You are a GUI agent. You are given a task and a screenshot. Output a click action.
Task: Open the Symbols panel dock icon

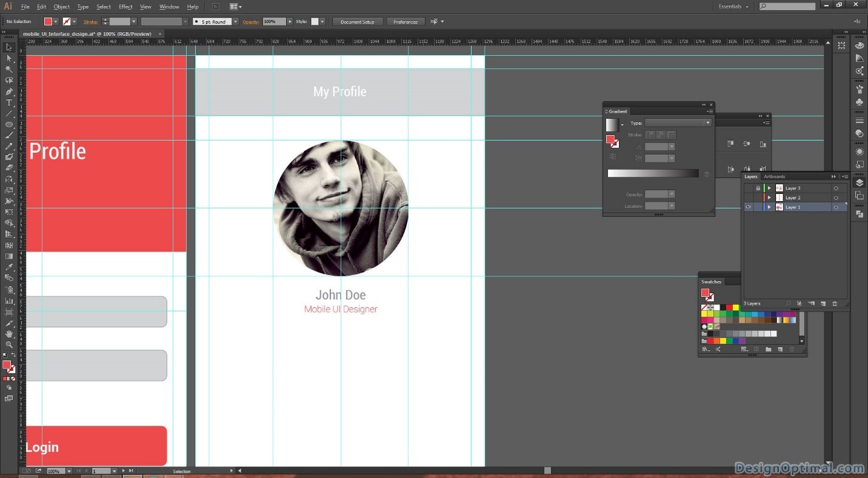pos(860,102)
